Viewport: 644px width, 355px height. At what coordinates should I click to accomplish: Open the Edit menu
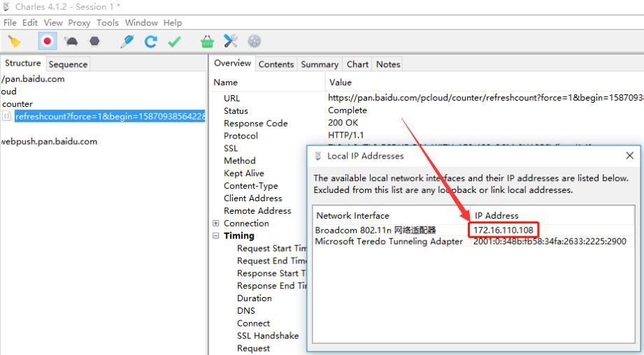pyautogui.click(x=30, y=22)
